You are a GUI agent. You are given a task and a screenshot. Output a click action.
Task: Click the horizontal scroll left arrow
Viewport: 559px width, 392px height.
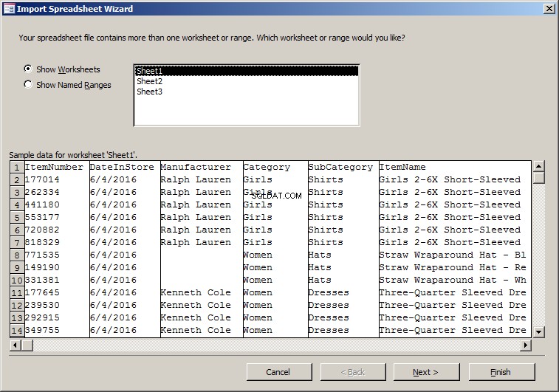coord(16,345)
